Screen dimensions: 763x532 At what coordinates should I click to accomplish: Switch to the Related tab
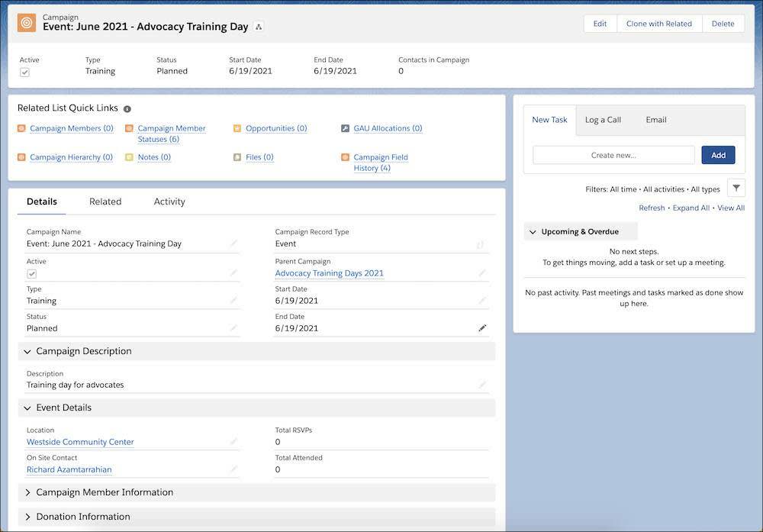coord(105,201)
